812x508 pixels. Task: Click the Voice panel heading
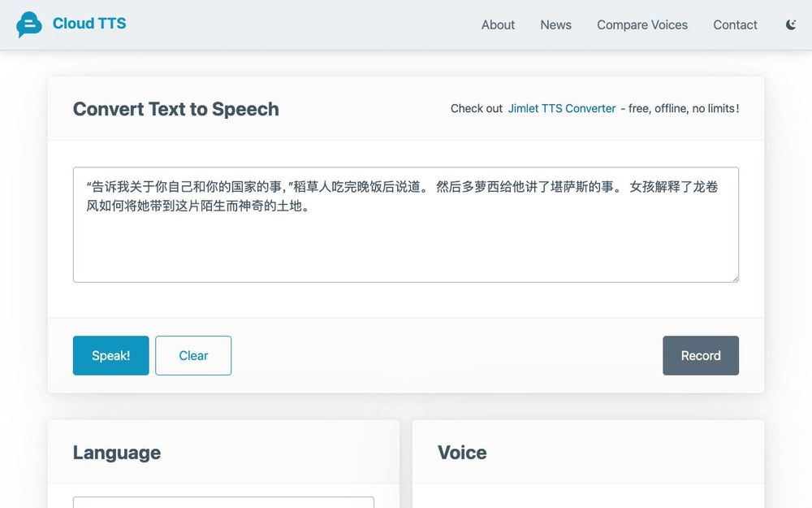click(462, 453)
